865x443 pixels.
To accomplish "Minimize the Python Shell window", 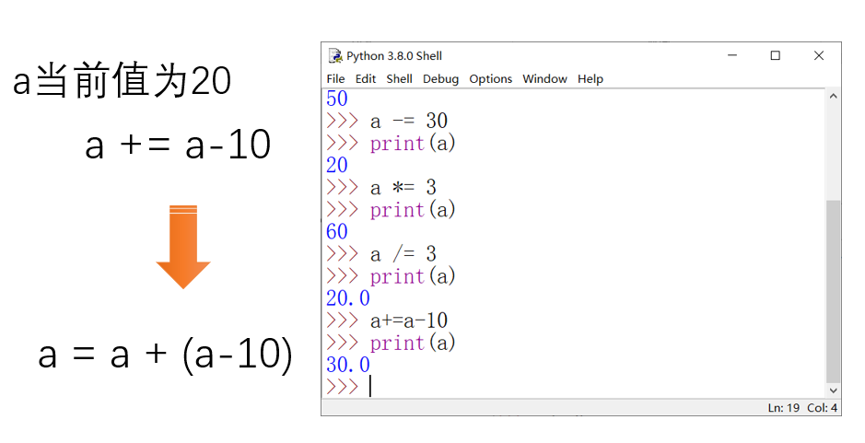I will pyautogui.click(x=732, y=56).
